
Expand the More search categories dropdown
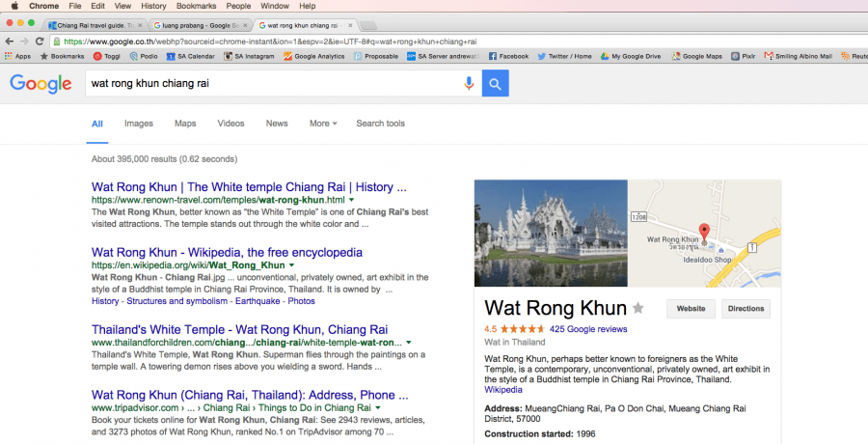(x=323, y=124)
